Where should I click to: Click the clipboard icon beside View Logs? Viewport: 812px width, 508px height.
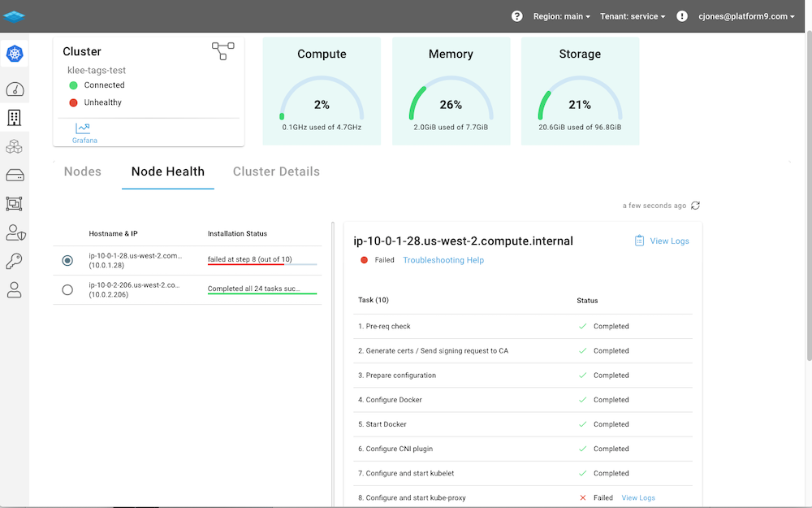pyautogui.click(x=640, y=241)
